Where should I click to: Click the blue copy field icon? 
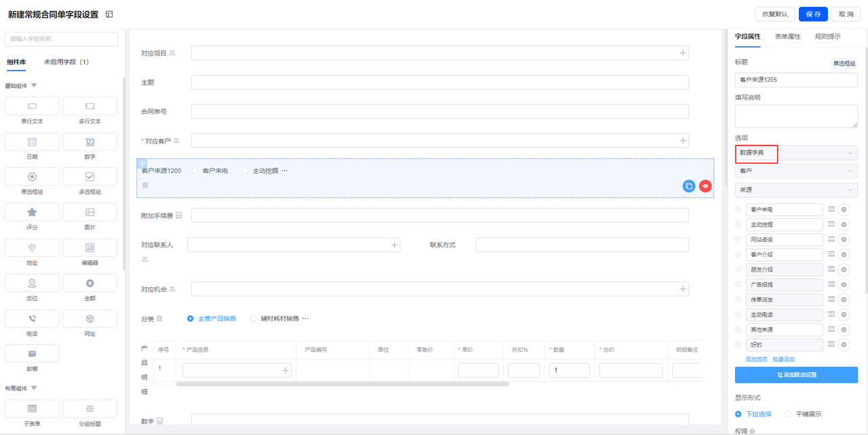(689, 186)
